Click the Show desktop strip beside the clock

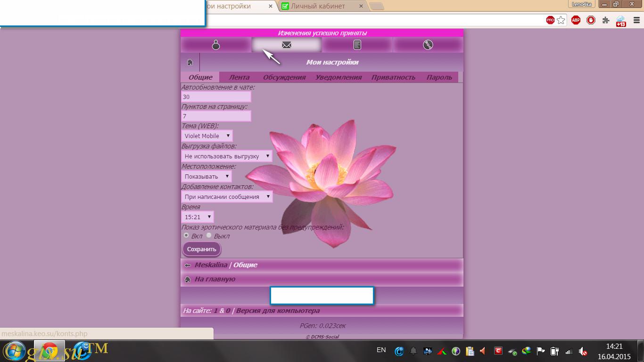640,351
